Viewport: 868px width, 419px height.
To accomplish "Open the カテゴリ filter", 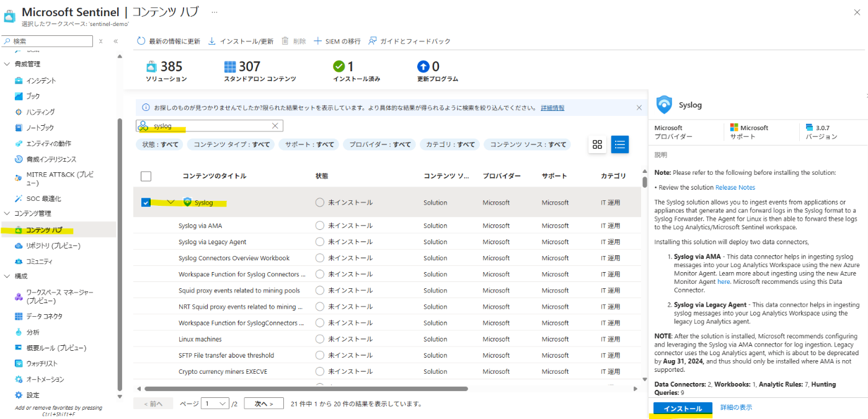I will click(451, 144).
